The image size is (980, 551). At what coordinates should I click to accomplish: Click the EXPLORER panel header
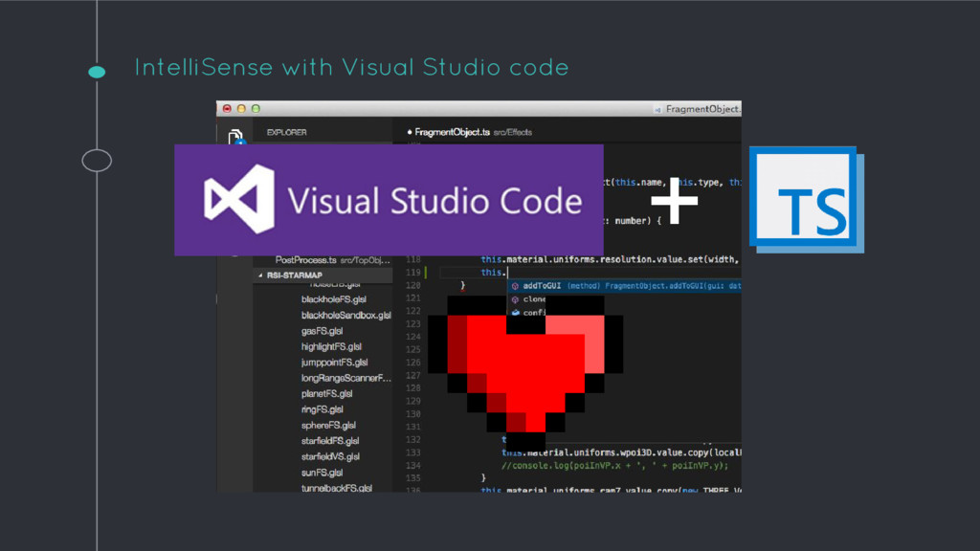287,132
